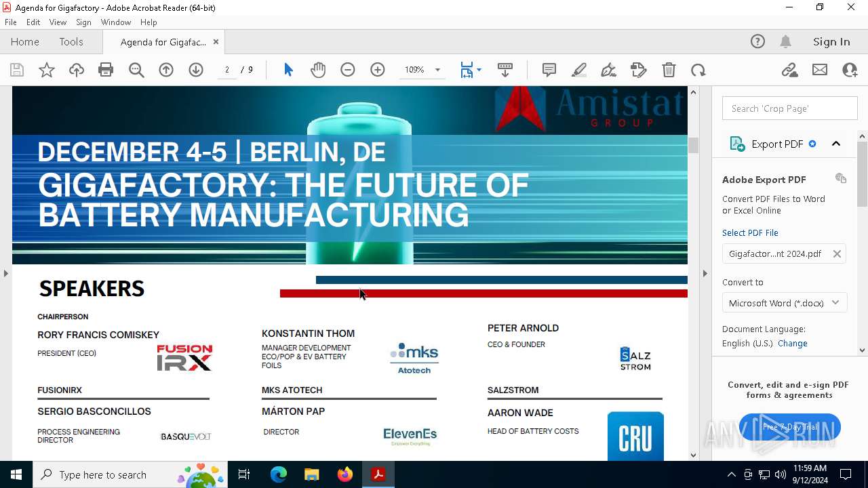Open the Edit menu

(x=33, y=22)
